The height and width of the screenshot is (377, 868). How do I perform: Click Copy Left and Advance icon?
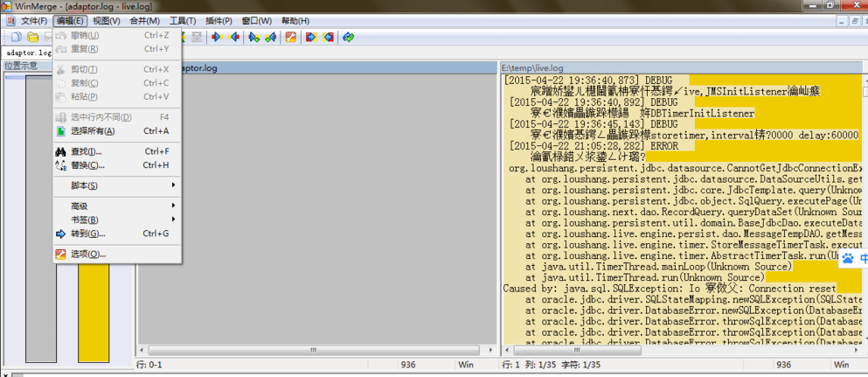[x=270, y=37]
